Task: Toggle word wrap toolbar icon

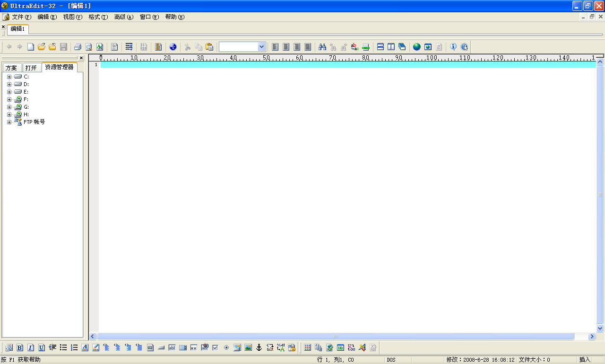Action: (129, 47)
